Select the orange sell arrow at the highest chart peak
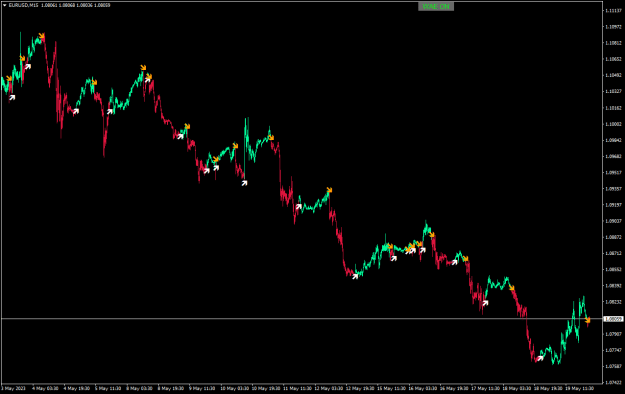The width and height of the screenshot is (625, 394). click(x=41, y=36)
